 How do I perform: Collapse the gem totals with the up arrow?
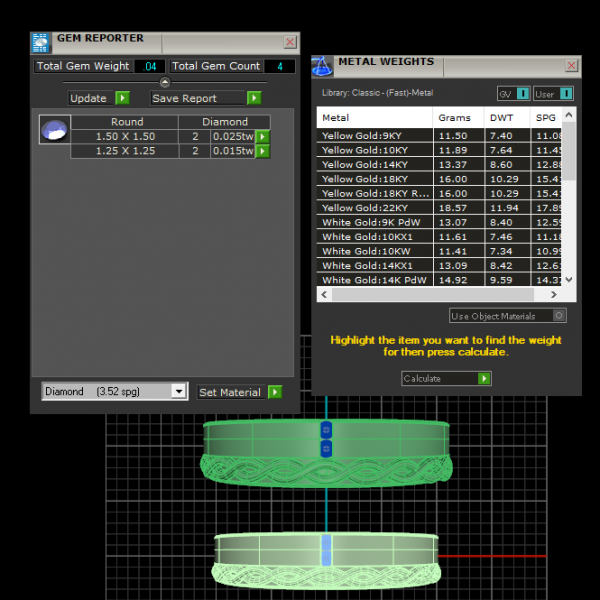pyautogui.click(x=165, y=82)
